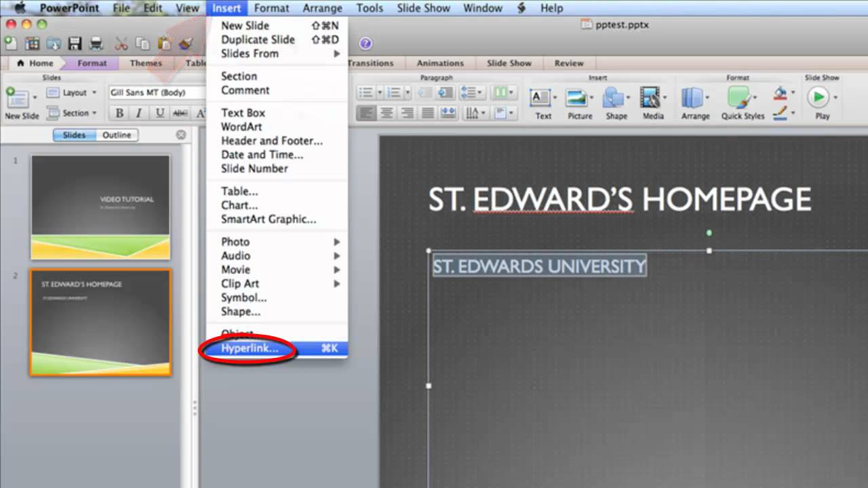868x488 pixels.
Task: Open the align text dropdown
Action: coord(505,113)
